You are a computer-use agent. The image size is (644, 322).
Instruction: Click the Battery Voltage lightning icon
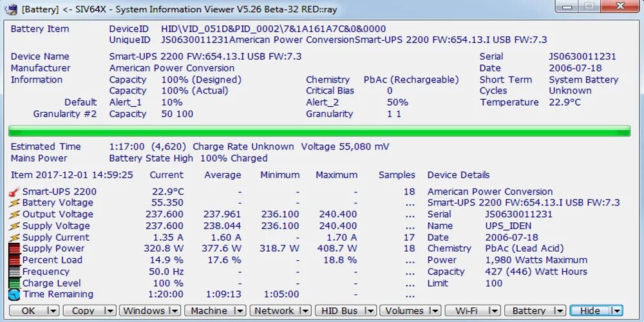(x=14, y=203)
